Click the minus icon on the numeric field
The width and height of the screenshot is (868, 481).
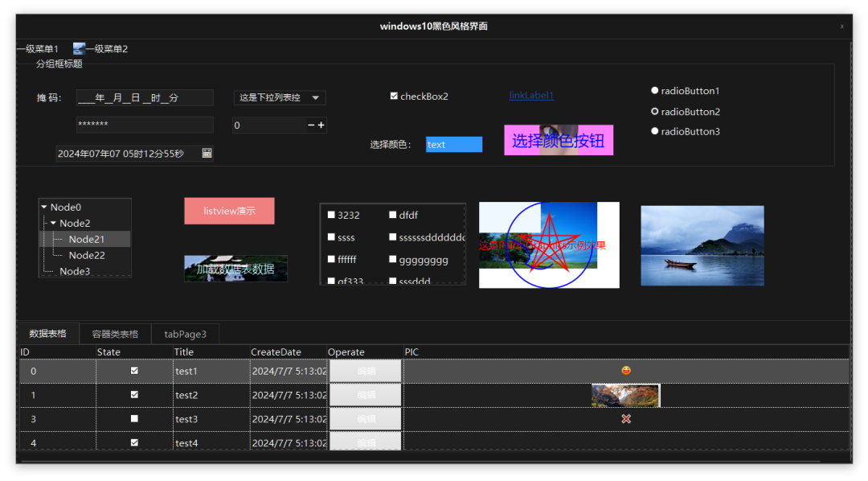click(311, 125)
